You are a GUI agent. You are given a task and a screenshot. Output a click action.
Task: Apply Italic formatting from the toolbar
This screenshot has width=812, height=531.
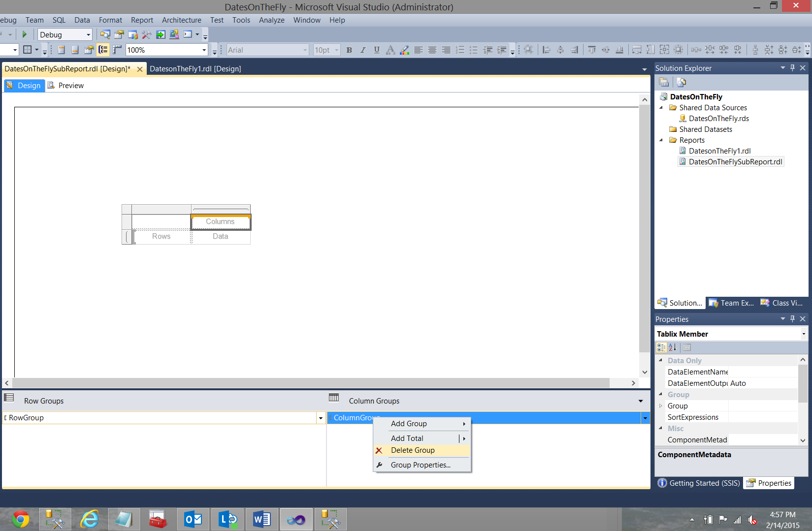click(363, 50)
